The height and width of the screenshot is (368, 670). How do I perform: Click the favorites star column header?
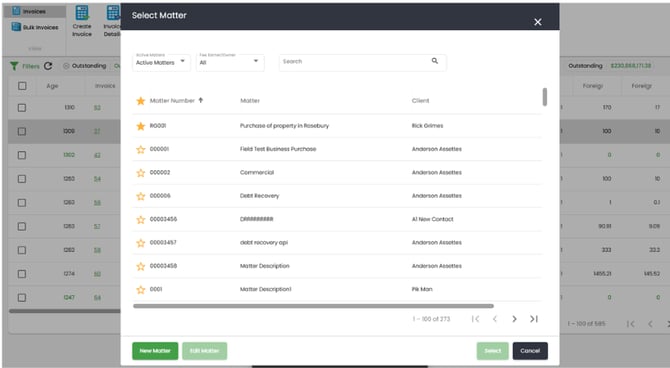click(x=141, y=101)
